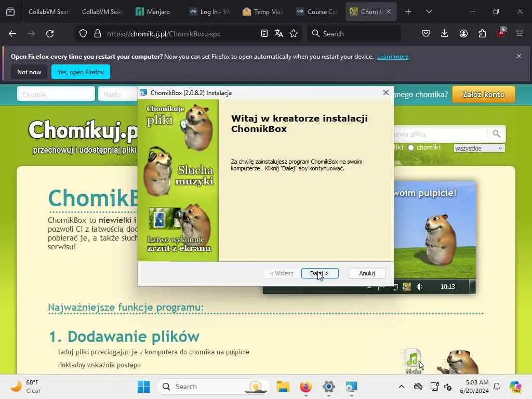The width and height of the screenshot is (532, 399).
Task: Open the installer app icon on taskbar
Action: point(352,387)
